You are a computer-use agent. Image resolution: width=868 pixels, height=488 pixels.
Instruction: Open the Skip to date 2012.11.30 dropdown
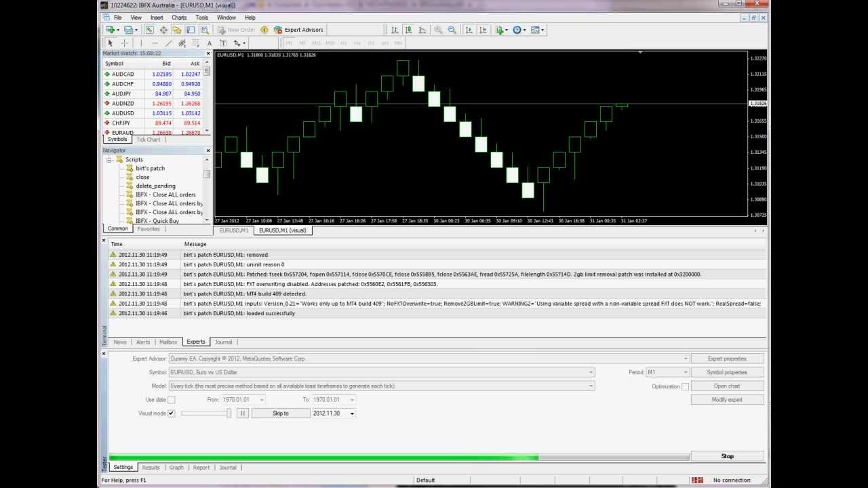click(351, 413)
